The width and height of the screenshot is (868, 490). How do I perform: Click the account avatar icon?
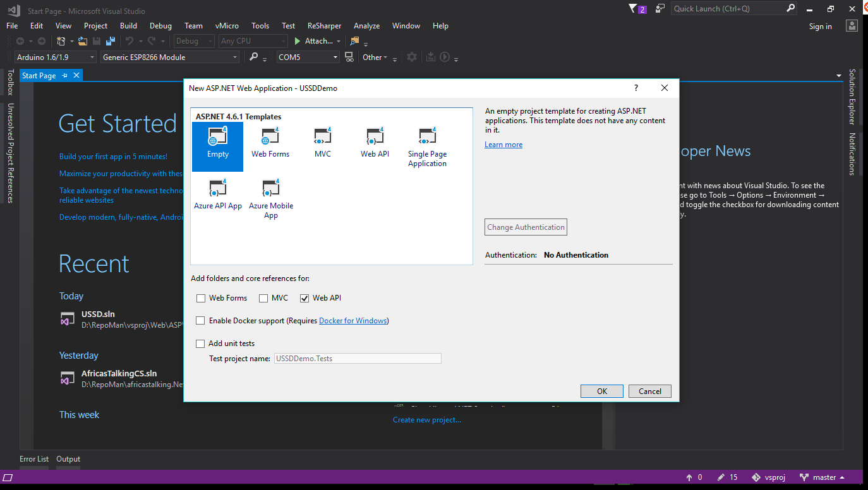coord(853,26)
